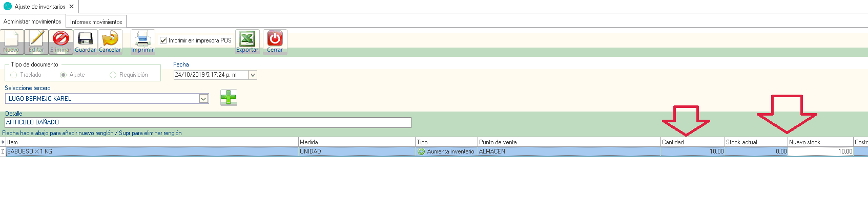
Task: Select the Ajuste radio button
Action: coord(64,75)
